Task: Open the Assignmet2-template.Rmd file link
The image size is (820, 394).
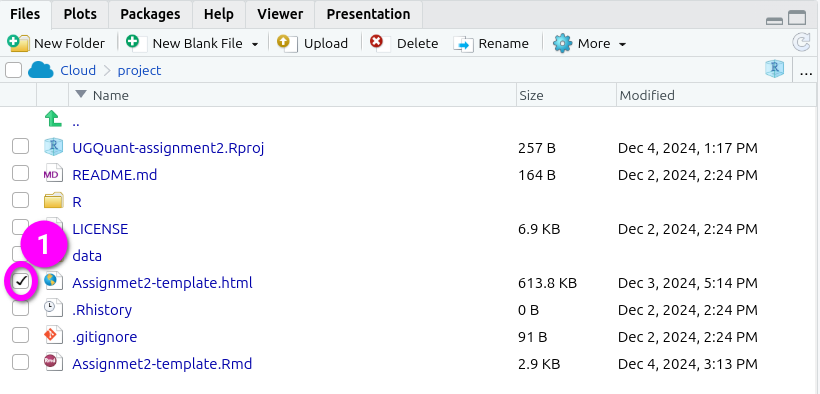Action: pos(162,364)
